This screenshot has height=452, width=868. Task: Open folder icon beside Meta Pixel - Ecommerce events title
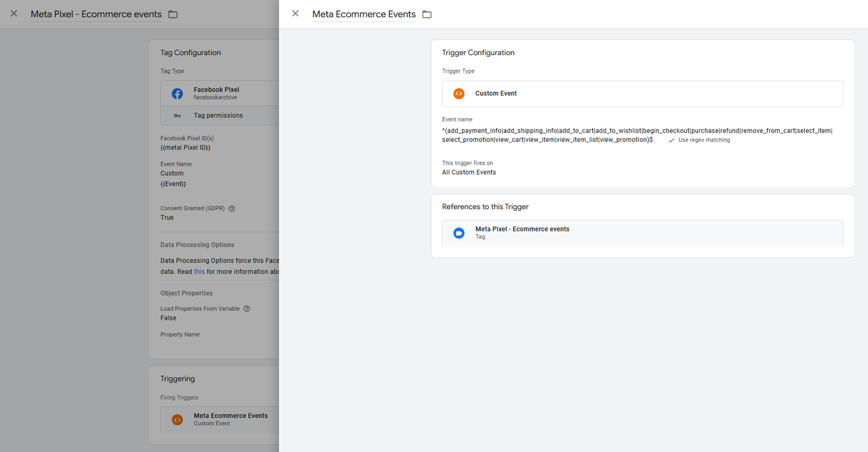[172, 14]
